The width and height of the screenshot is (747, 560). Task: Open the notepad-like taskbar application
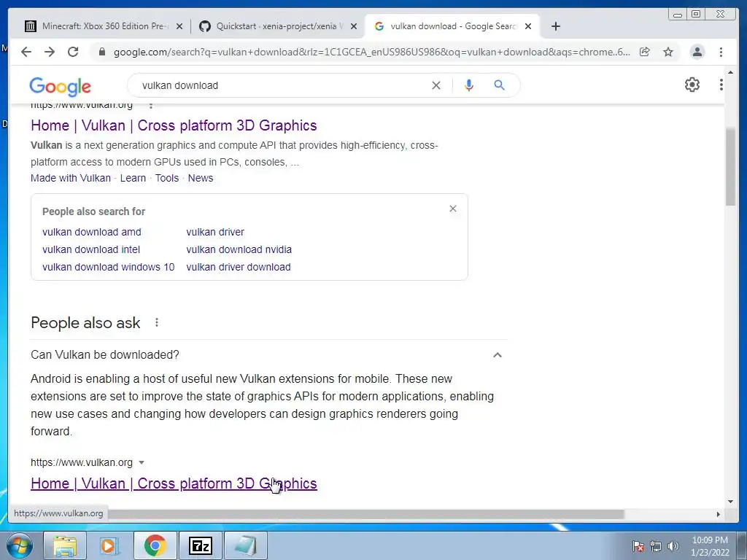(x=246, y=545)
